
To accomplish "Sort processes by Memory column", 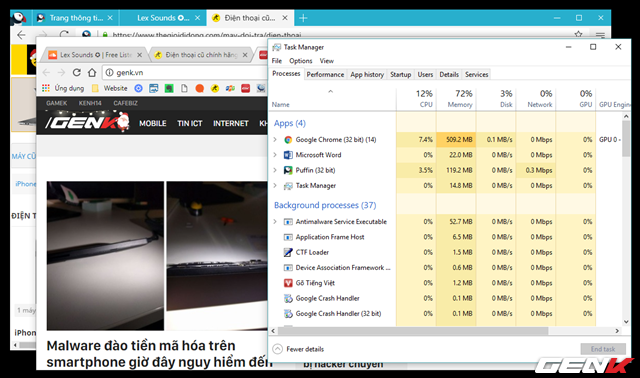I will (x=456, y=99).
